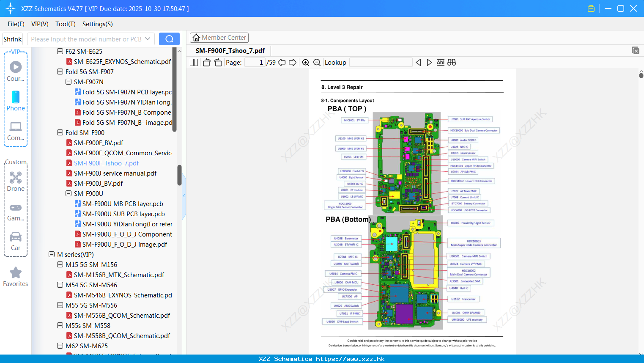Image resolution: width=644 pixels, height=363 pixels.
Task: Zoom in on the PDF
Action: tap(306, 62)
